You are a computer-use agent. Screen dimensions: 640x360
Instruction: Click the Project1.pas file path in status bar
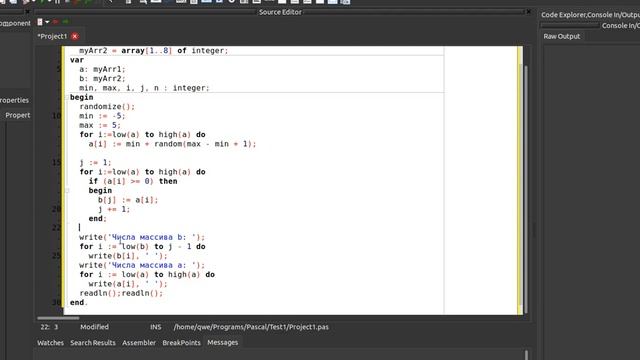pos(251,327)
